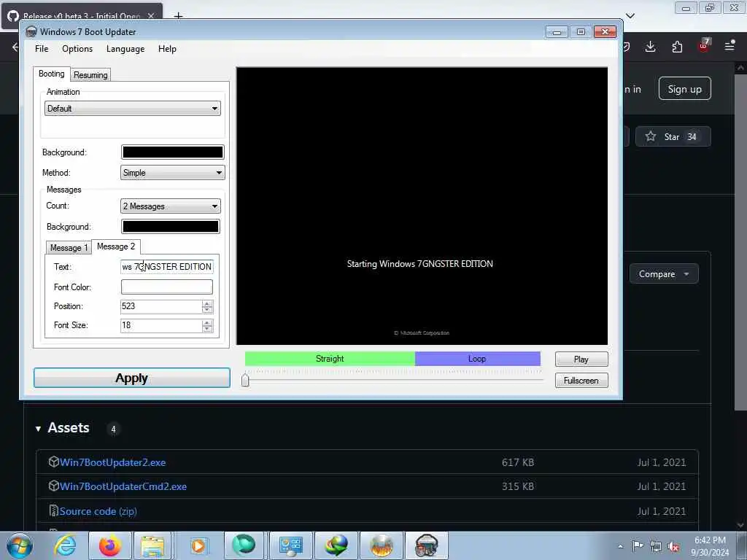Screen dimensions: 747x560
Task: Click the GitHub Sign up button
Action: [x=684, y=88]
